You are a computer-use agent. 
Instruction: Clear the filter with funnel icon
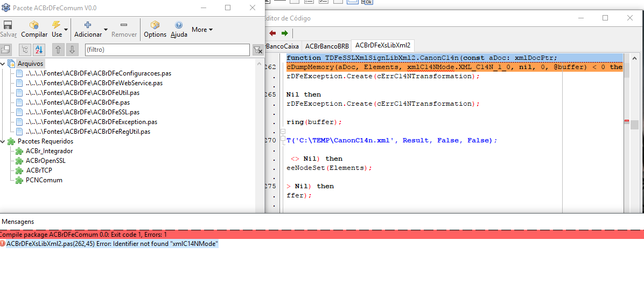pyautogui.click(x=257, y=50)
